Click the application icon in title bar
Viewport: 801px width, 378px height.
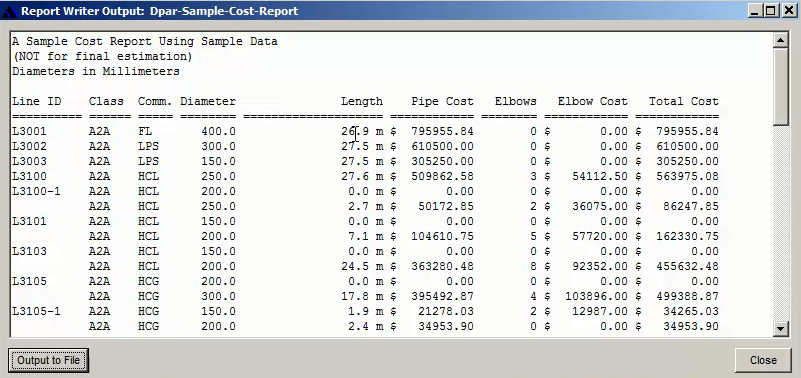[x=10, y=11]
